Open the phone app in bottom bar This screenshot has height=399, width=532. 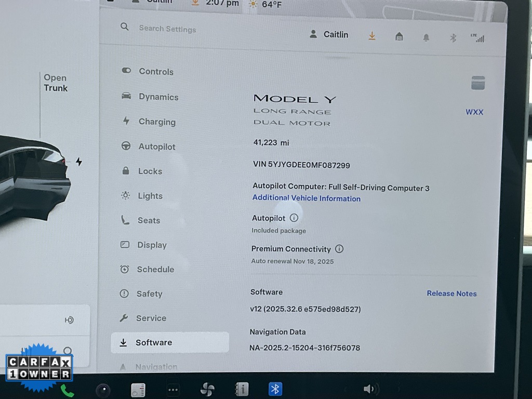[67, 390]
